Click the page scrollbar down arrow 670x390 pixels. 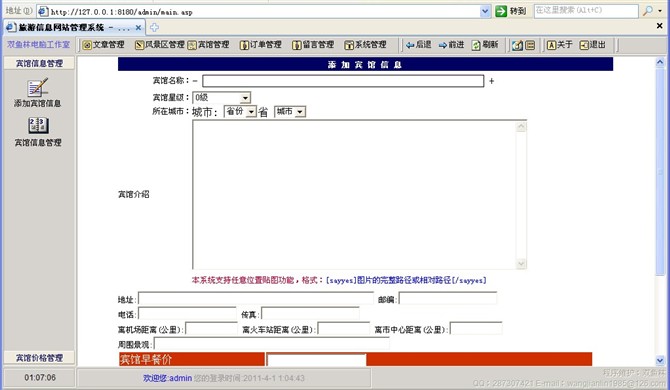click(x=660, y=360)
